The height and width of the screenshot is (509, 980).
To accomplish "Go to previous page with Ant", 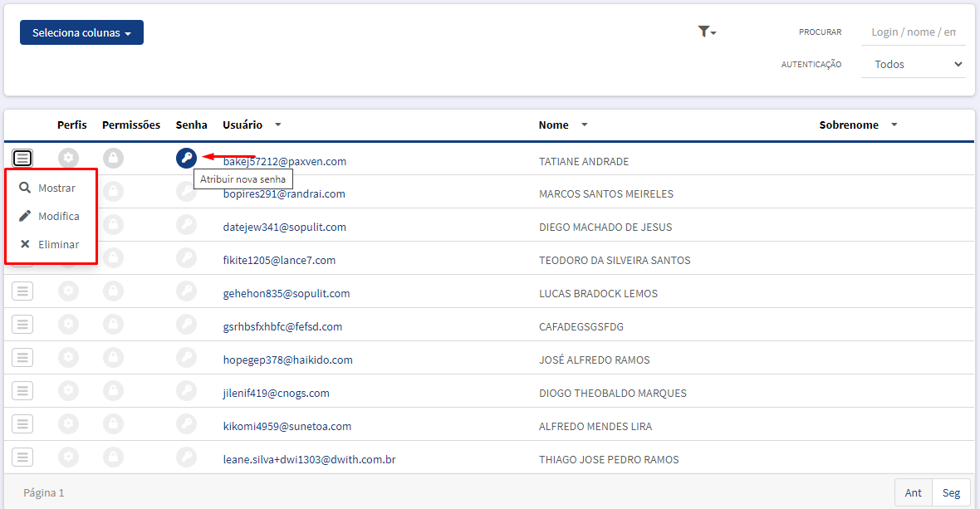I will click(x=913, y=492).
